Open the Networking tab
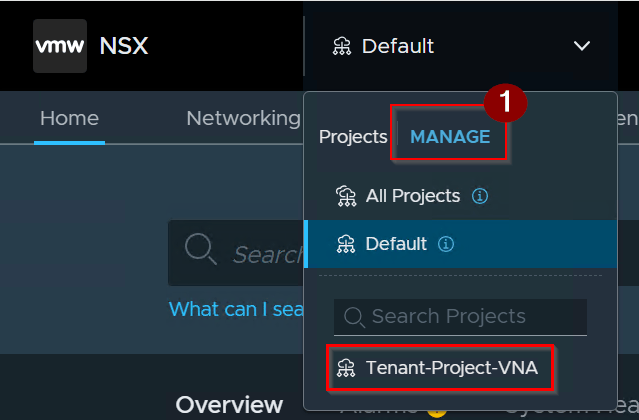Screen dimensions: 639x420 (x=243, y=119)
